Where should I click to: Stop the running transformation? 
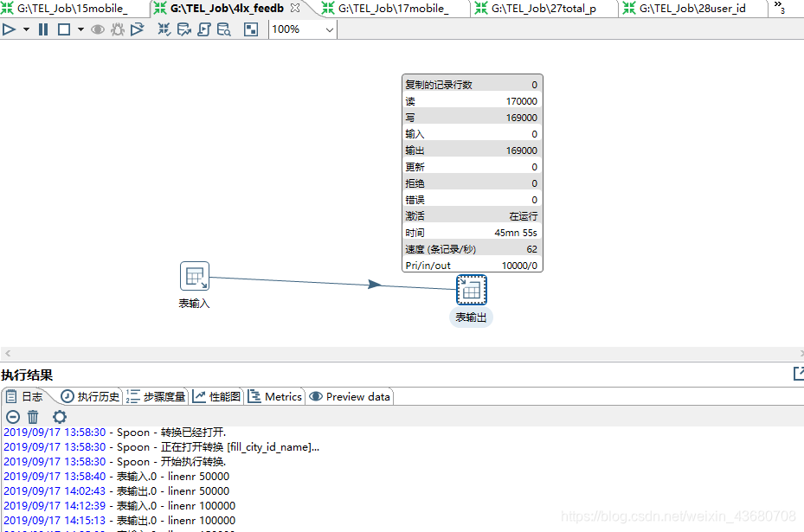64,29
